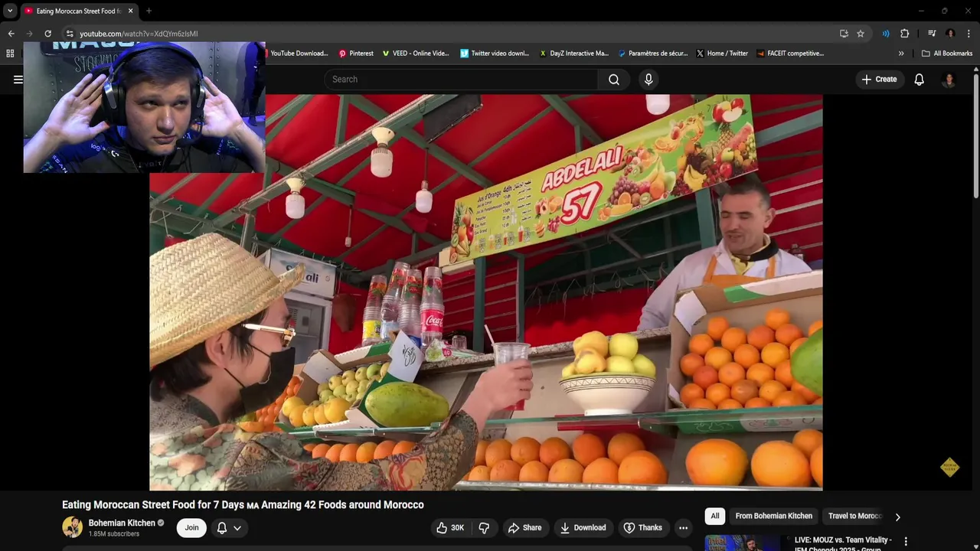980x551 pixels.
Task: Open the notification bell dropdown next to Join
Action: pos(229,528)
